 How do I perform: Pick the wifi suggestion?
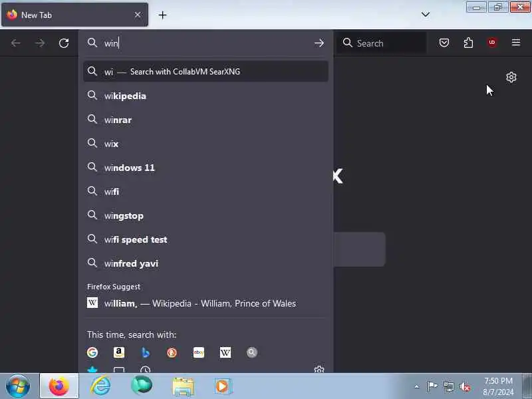point(205,192)
